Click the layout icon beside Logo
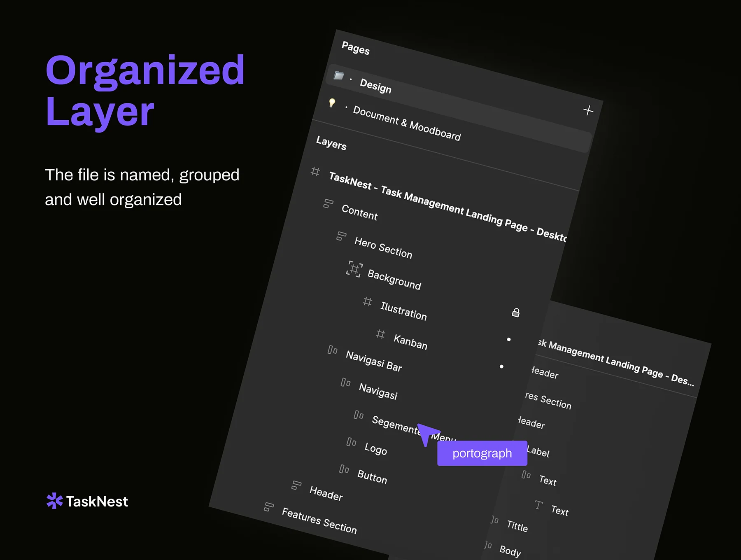Viewport: 741px width, 560px height. coord(351,442)
